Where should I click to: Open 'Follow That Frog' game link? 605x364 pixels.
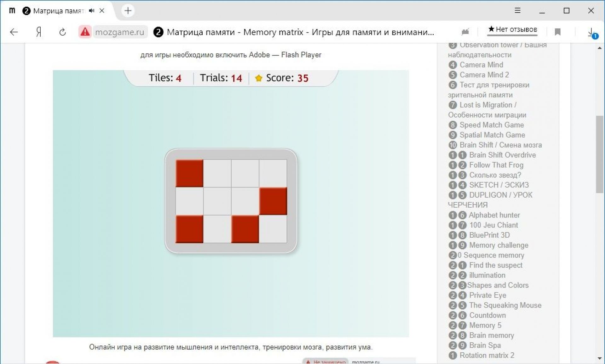496,165
